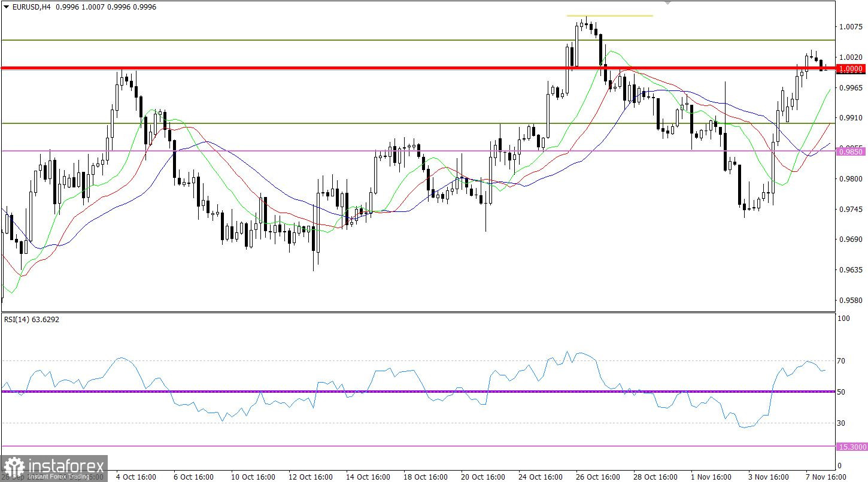Click the 0.9745 price scale value

click(851, 209)
